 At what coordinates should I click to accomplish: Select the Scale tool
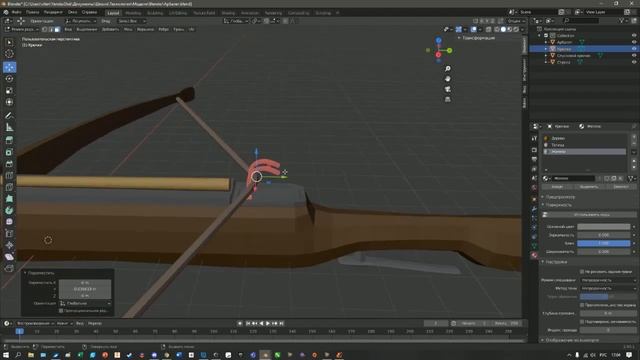point(9,91)
